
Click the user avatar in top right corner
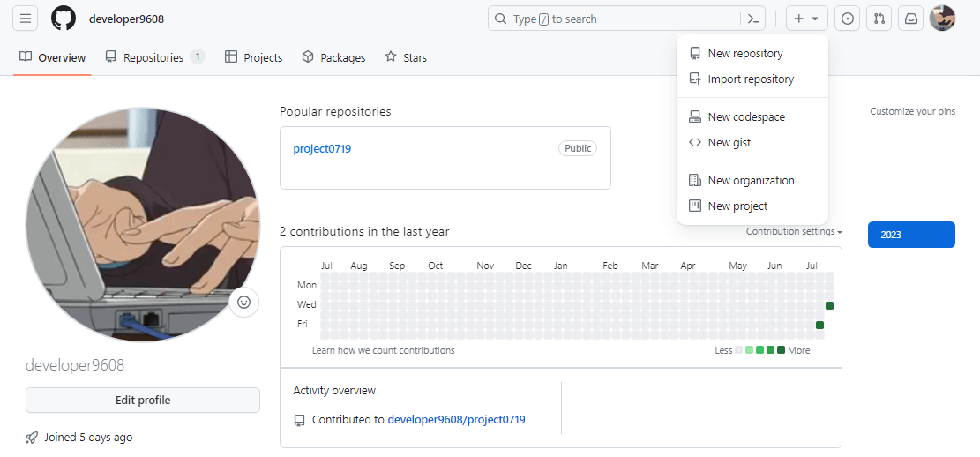pyautogui.click(x=942, y=19)
